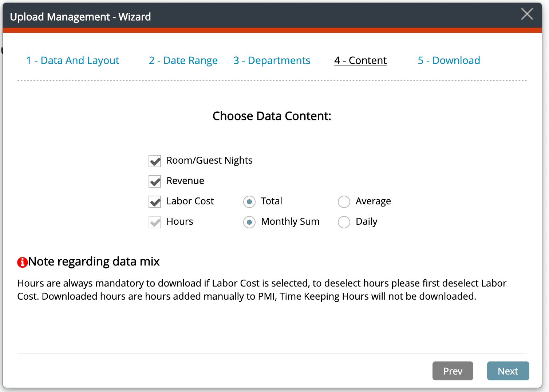Image resolution: width=549 pixels, height=392 pixels.
Task: Jump to the Download step
Action: pos(449,60)
